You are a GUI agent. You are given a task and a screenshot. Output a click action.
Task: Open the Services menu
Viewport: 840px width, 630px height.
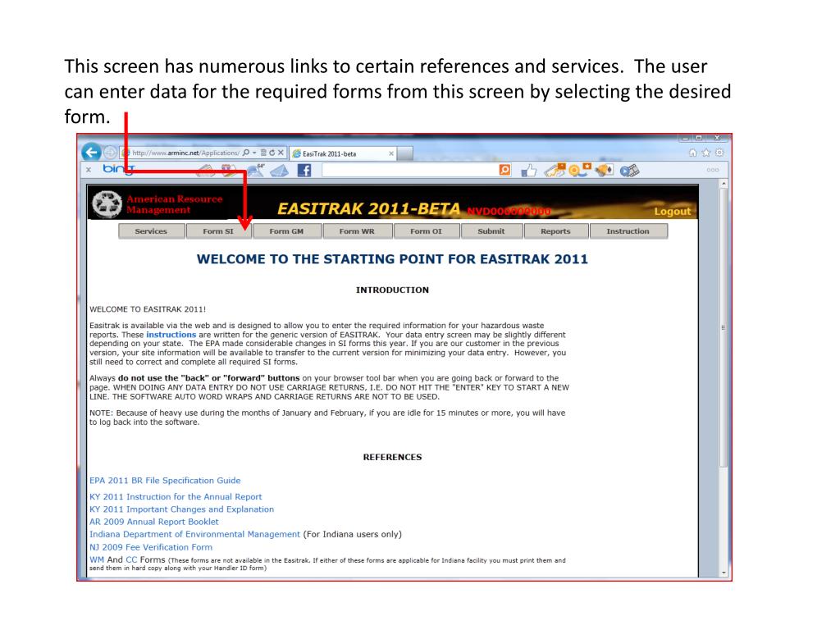pos(151,231)
